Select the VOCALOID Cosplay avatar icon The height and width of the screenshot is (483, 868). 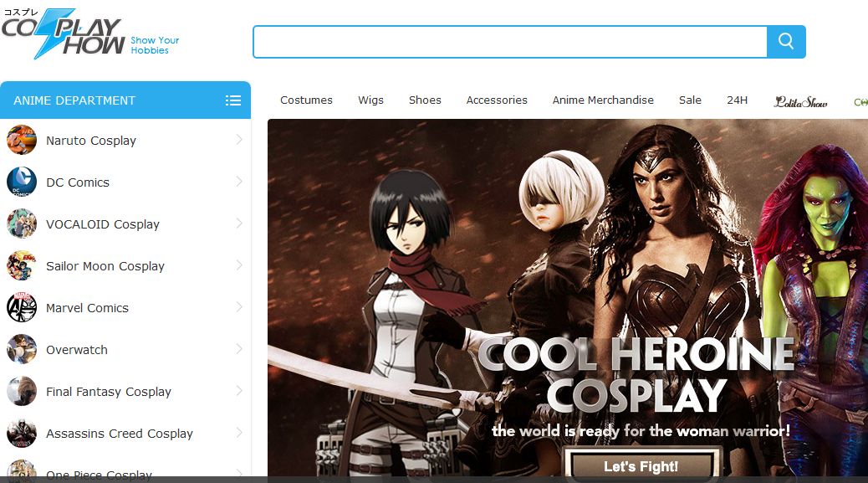(22, 224)
